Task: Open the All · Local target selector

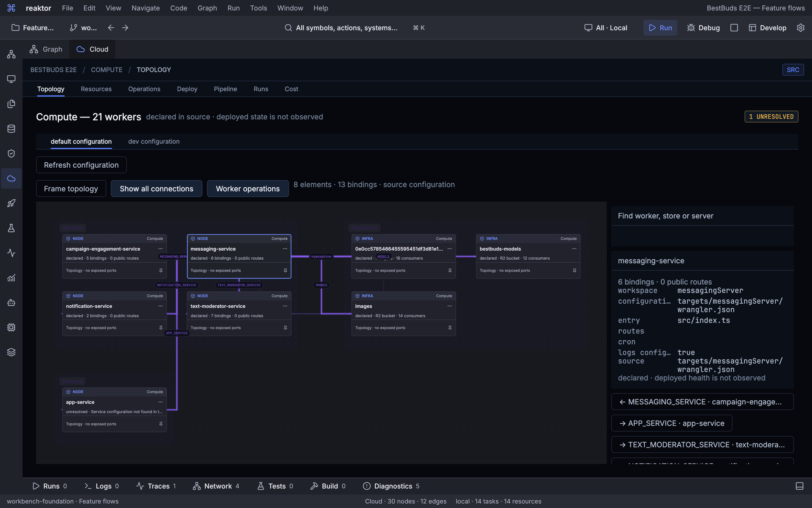Action: point(606,28)
